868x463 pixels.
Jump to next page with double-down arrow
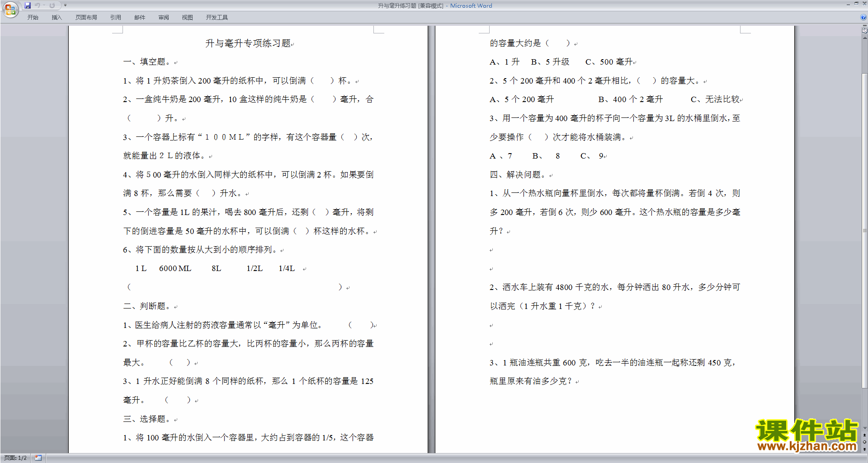coord(864,449)
